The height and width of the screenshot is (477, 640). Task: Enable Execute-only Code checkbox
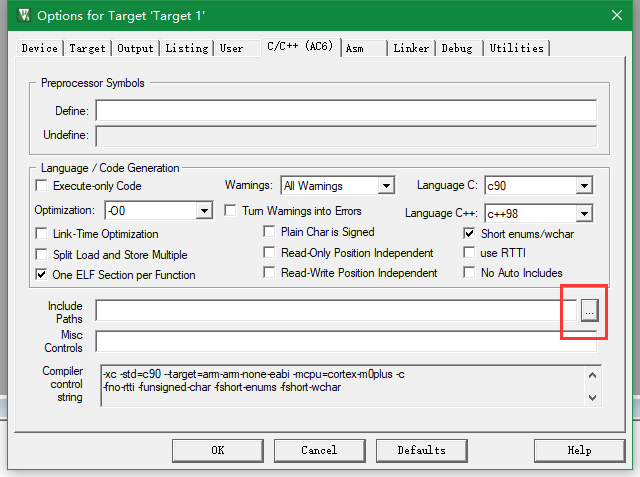41,186
